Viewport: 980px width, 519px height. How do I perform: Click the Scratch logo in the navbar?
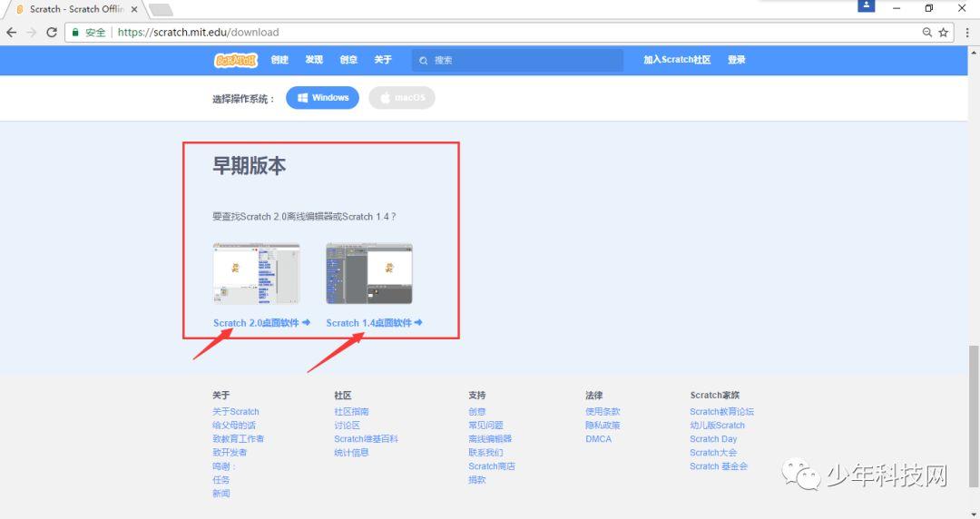coord(236,60)
